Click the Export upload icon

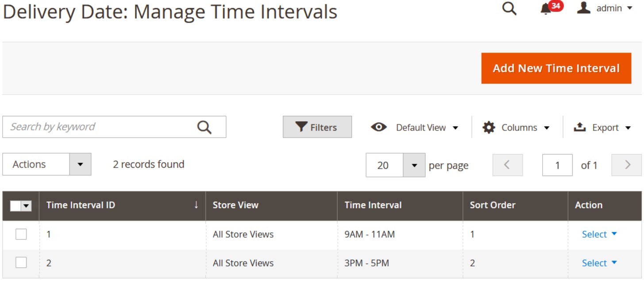(580, 127)
